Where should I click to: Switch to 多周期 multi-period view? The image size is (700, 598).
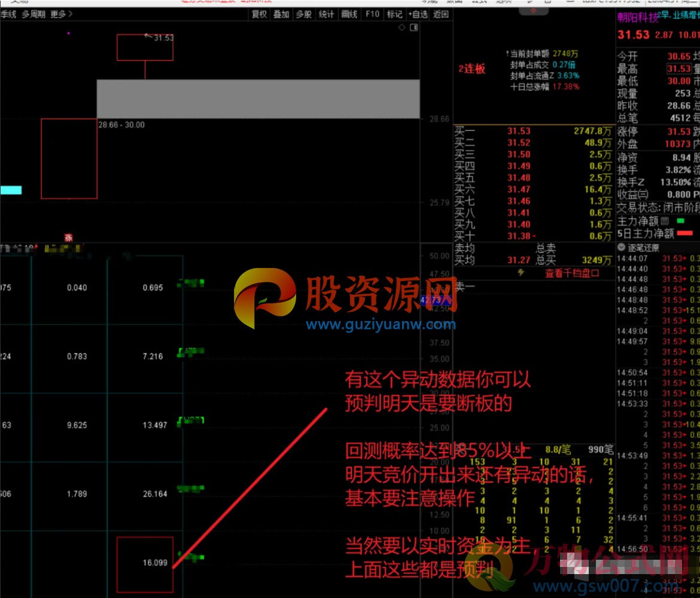34,14
